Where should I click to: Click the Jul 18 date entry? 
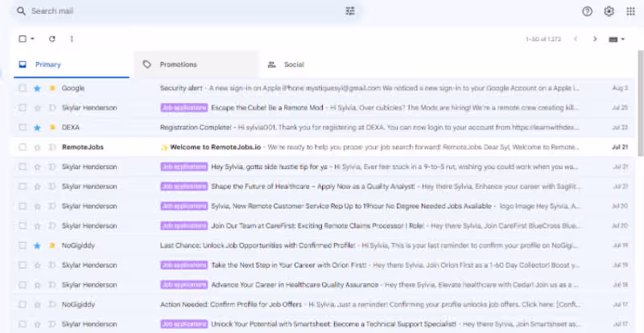pos(620,285)
